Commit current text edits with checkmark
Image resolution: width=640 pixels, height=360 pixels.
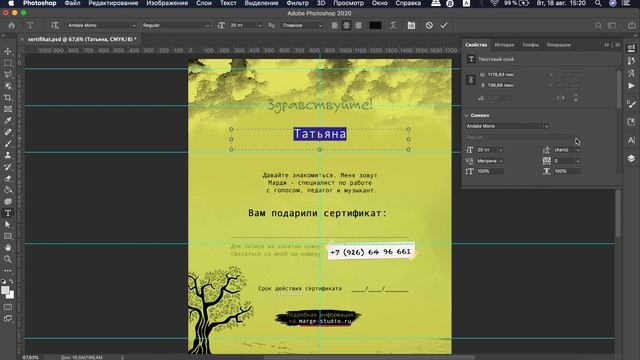tap(444, 25)
